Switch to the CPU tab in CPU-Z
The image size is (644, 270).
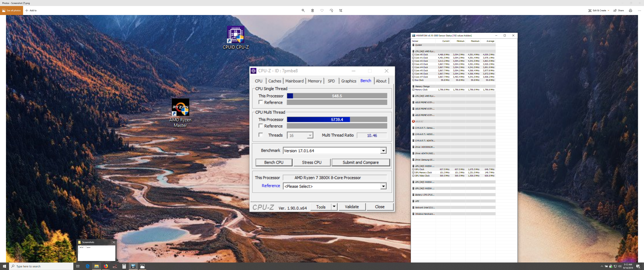[259, 81]
